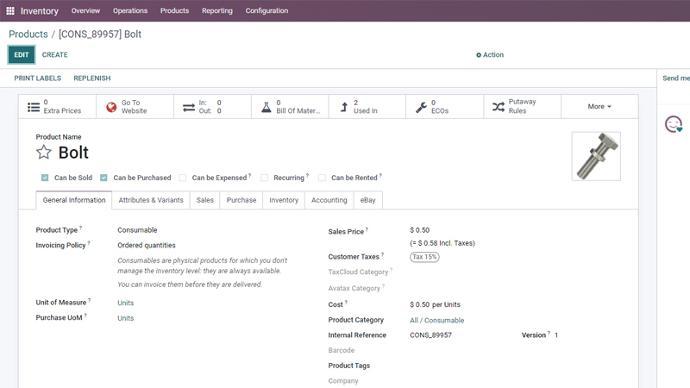Mark Bolt as favorite with star
Screen dimensions: 690x388
point(44,152)
